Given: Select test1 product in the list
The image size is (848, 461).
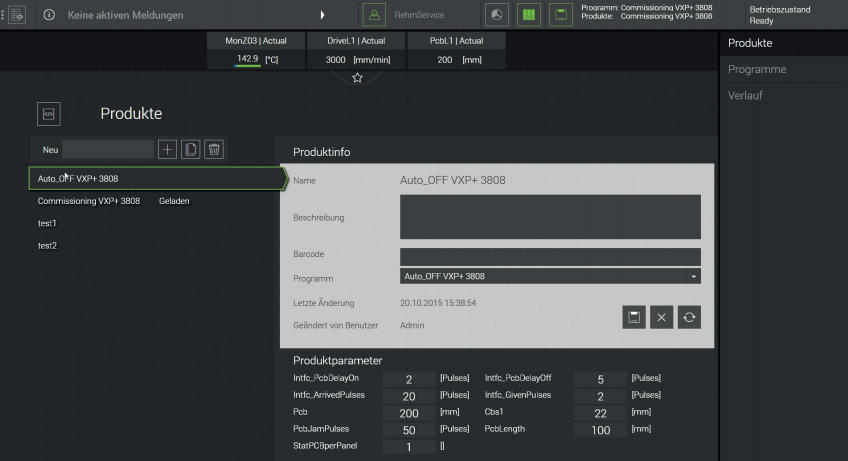Looking at the screenshot, I should click(47, 223).
